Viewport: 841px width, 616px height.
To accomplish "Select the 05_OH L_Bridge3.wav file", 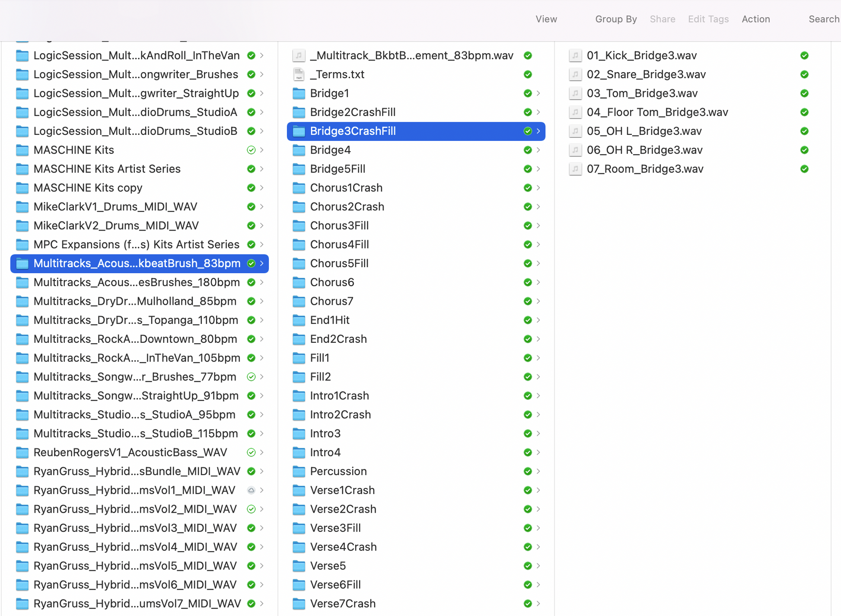I will 644,131.
